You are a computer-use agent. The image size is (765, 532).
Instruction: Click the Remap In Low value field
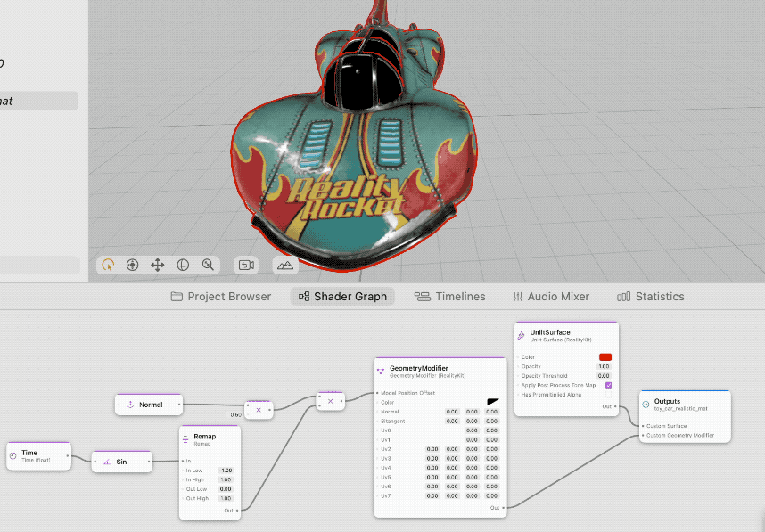pyautogui.click(x=226, y=471)
